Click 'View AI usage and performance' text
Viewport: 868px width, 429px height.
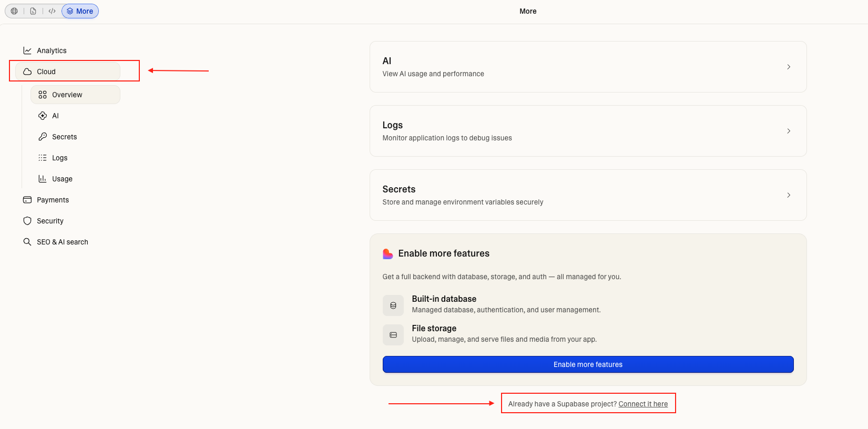433,74
